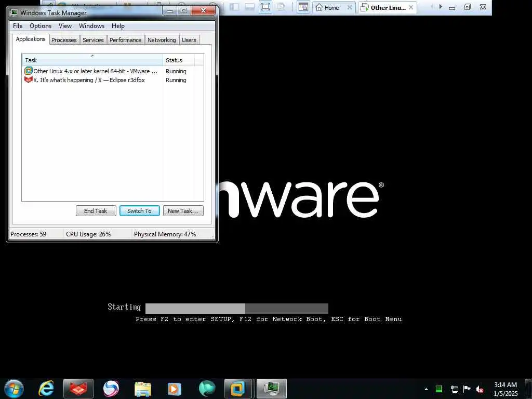Switch to the Processes tab

click(x=64, y=40)
